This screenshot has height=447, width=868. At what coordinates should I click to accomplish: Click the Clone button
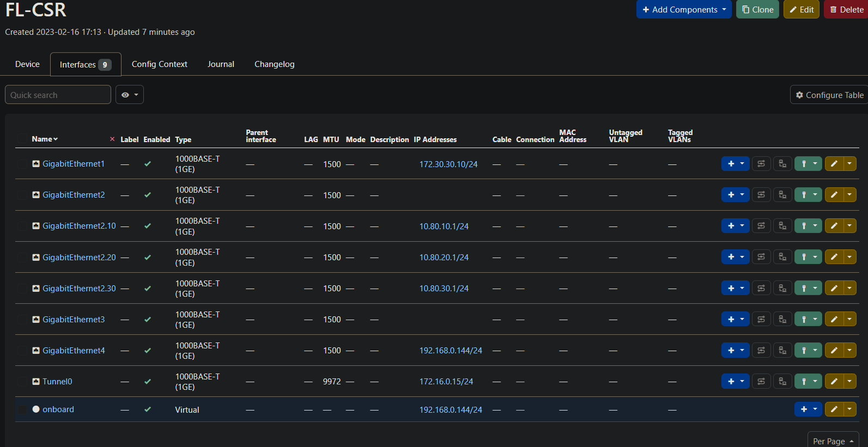pyautogui.click(x=757, y=9)
